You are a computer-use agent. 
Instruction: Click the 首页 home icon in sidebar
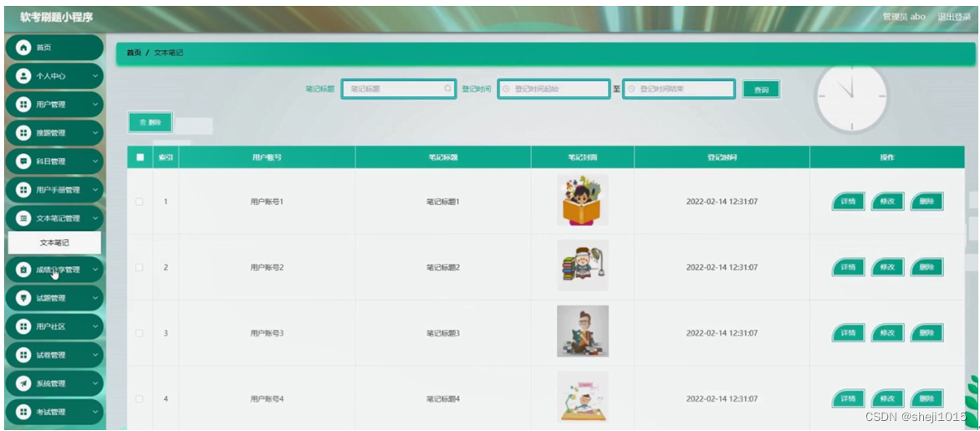[x=23, y=48]
